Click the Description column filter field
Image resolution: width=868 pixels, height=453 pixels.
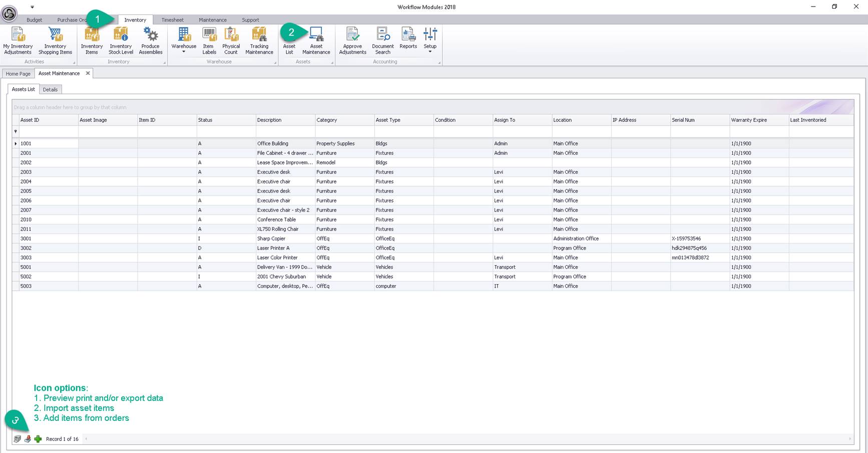click(x=285, y=132)
